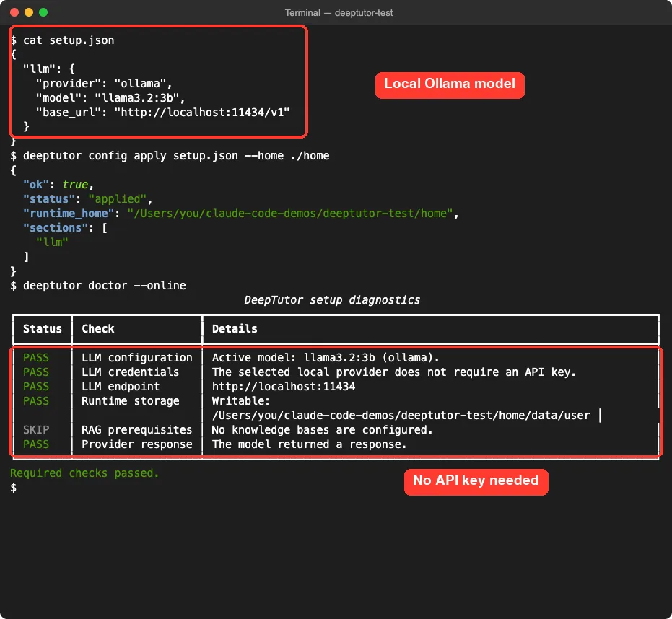Click the green 'Required checks passed.' message
This screenshot has width=672, height=619.
85,473
